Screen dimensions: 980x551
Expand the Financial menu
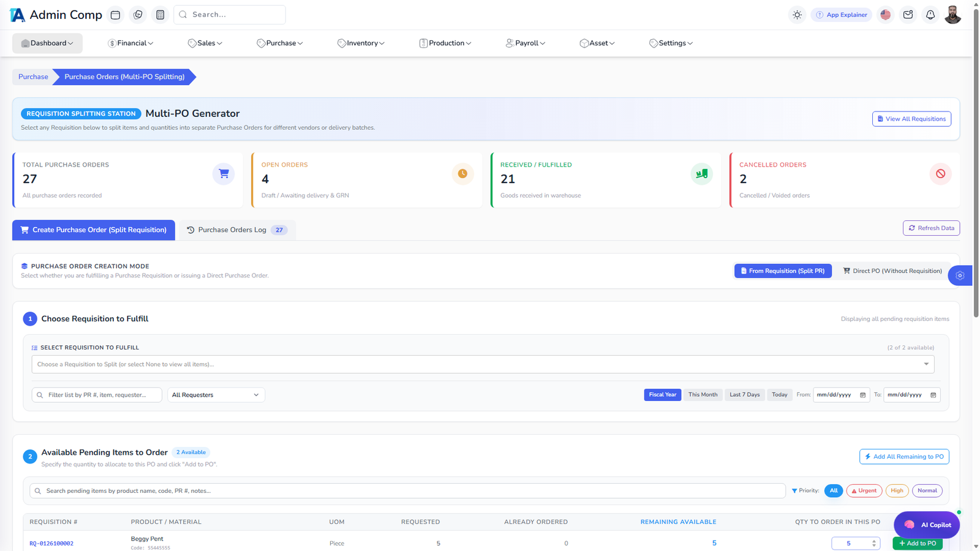(130, 43)
